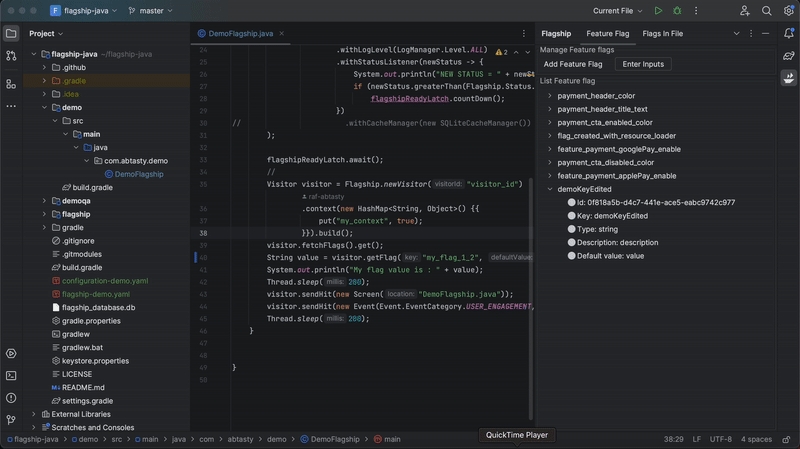Open the Structure tool window icon
Image resolution: width=800 pixels, height=449 pixels.
[11, 84]
